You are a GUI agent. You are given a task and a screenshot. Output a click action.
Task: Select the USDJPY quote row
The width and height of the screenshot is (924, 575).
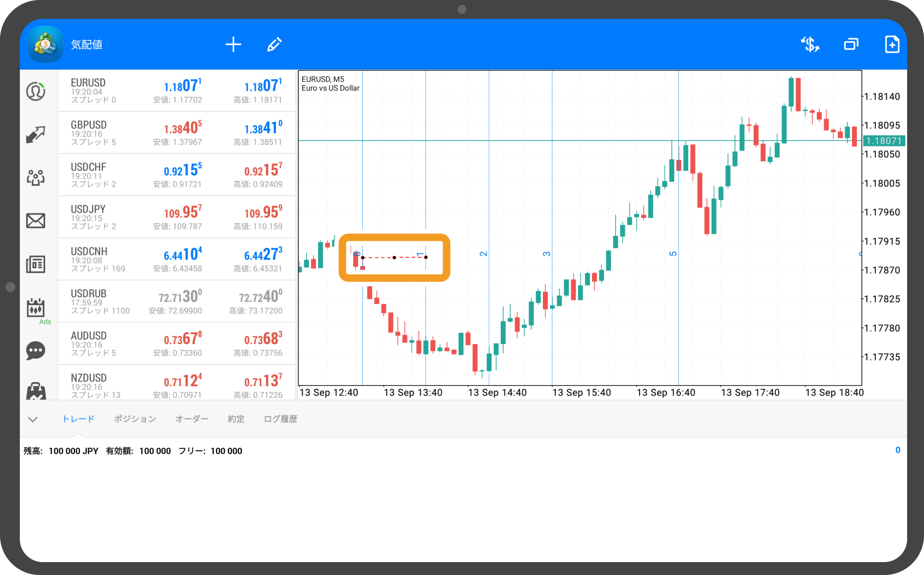tap(177, 217)
